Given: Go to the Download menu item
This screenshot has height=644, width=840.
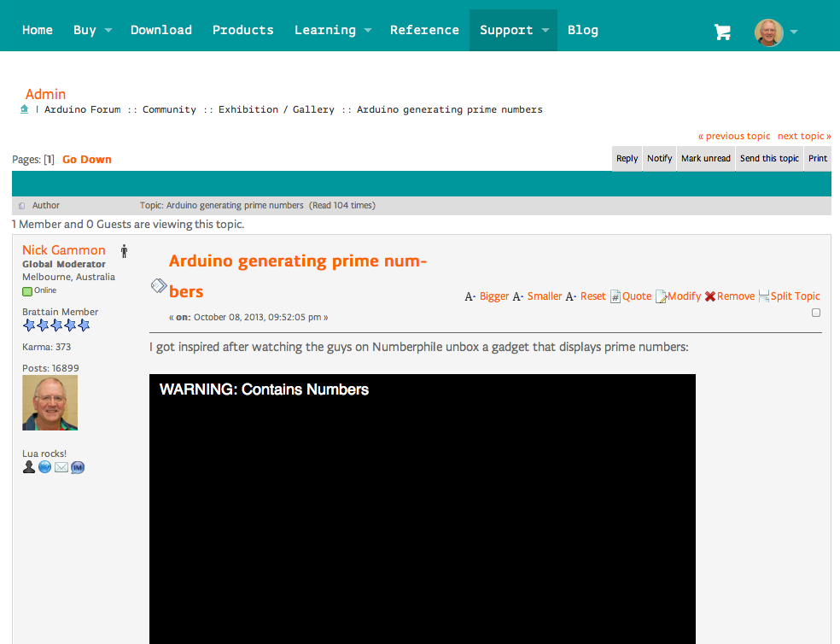Looking at the screenshot, I should click(160, 30).
